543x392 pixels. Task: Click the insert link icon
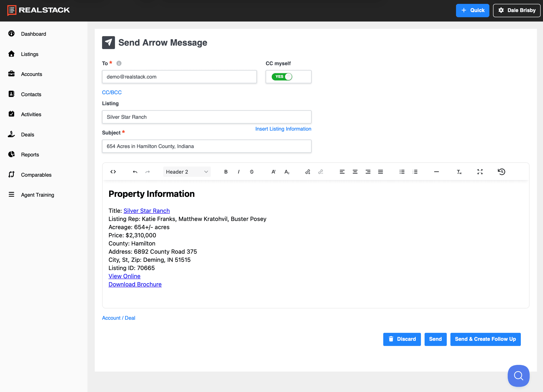[x=308, y=172]
